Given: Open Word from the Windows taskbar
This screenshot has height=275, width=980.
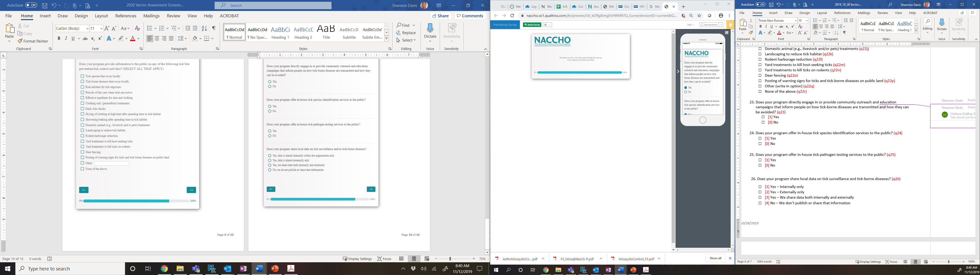Looking at the screenshot, I should pos(259,269).
